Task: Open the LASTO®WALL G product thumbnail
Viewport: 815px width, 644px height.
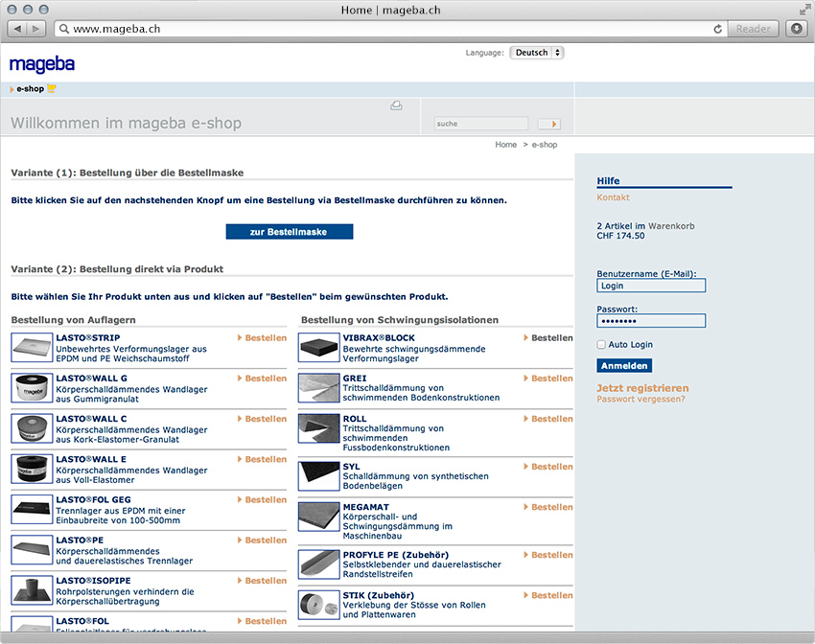Action: (32, 388)
